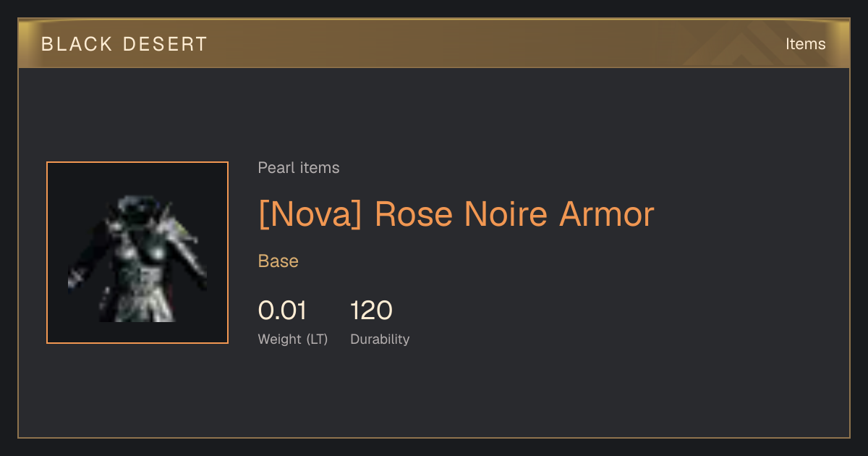Click the Rose Noire Armor item icon
Image resolution: width=868 pixels, height=456 pixels.
coord(137,253)
